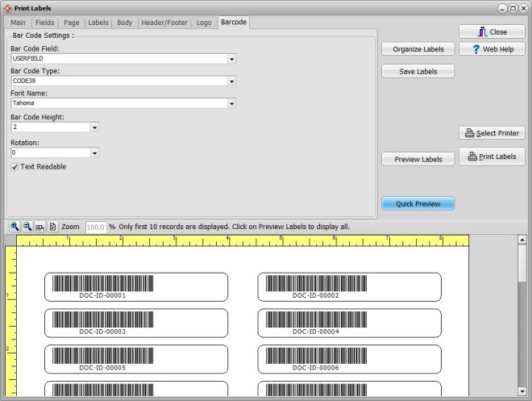The width and height of the screenshot is (532, 401).
Task: Open the Fields tab
Action: (x=45, y=23)
